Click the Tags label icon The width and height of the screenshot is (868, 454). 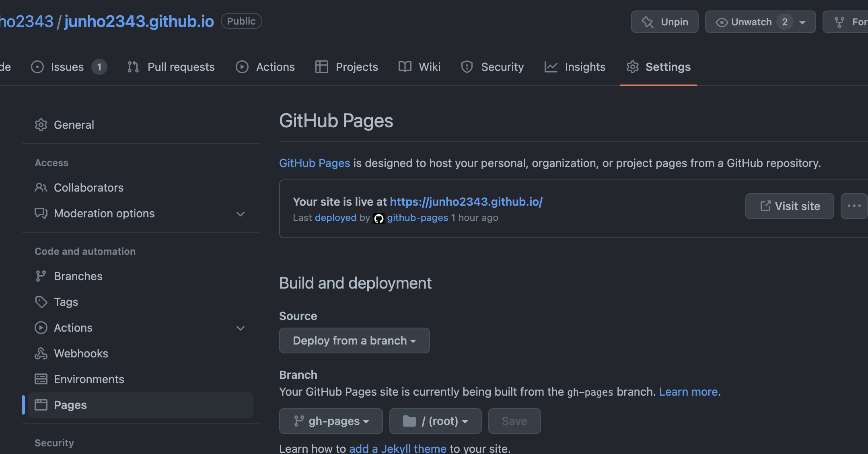click(x=41, y=302)
